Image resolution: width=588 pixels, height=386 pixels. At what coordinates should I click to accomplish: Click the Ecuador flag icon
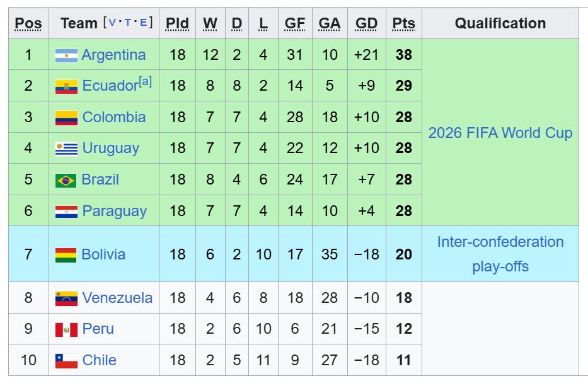[66, 86]
